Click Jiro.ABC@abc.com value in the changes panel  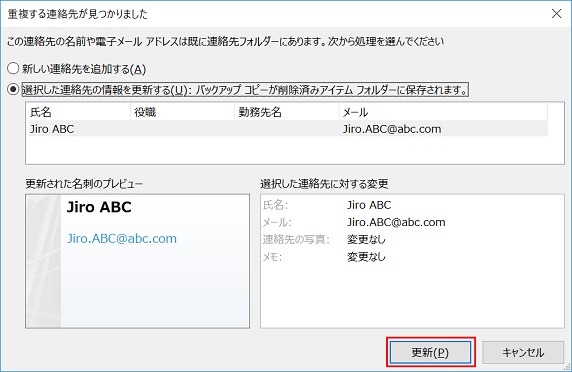396,222
